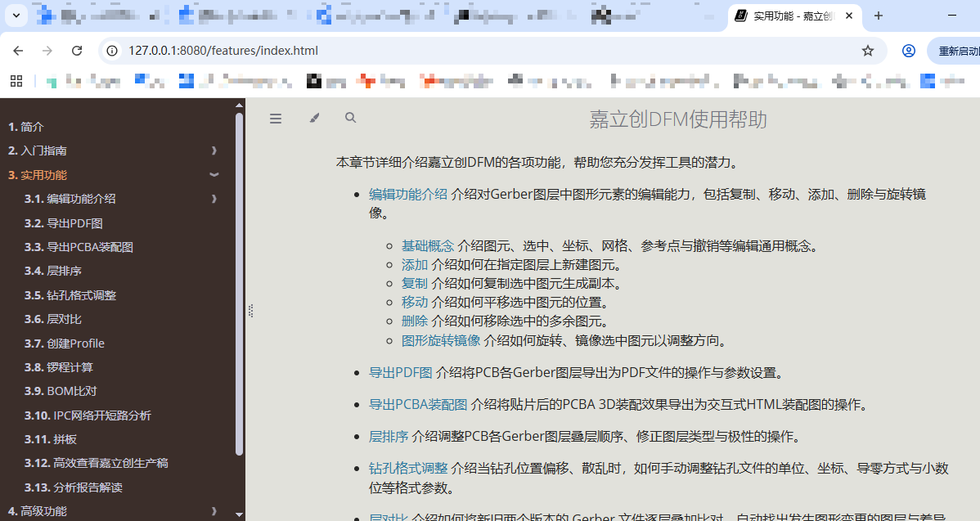
Task: Open 3.4. 层排序 sidebar entry
Action: pyautogui.click(x=53, y=271)
